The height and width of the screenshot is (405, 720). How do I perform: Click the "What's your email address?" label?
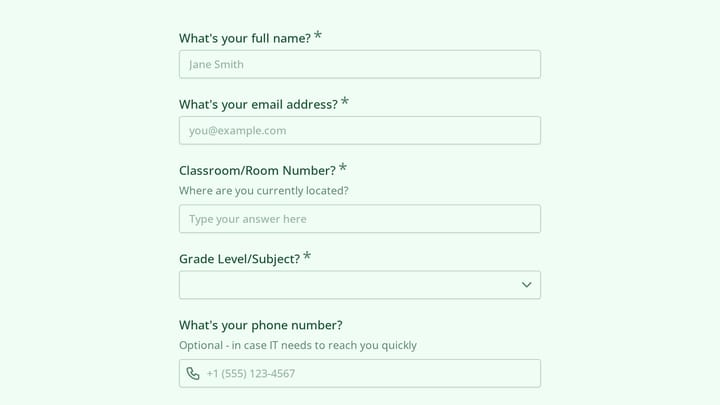point(259,104)
